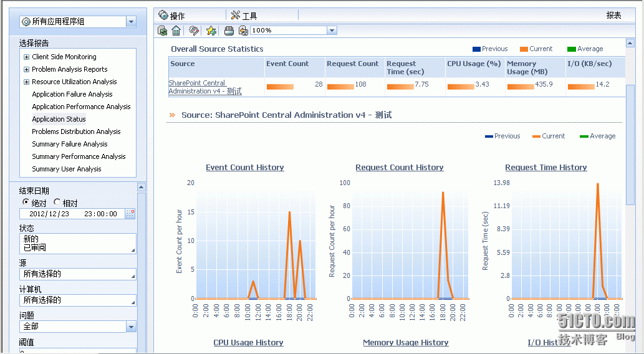Select 新的 in the 状态 list
This screenshot has width=644, height=354.
click(x=31, y=239)
